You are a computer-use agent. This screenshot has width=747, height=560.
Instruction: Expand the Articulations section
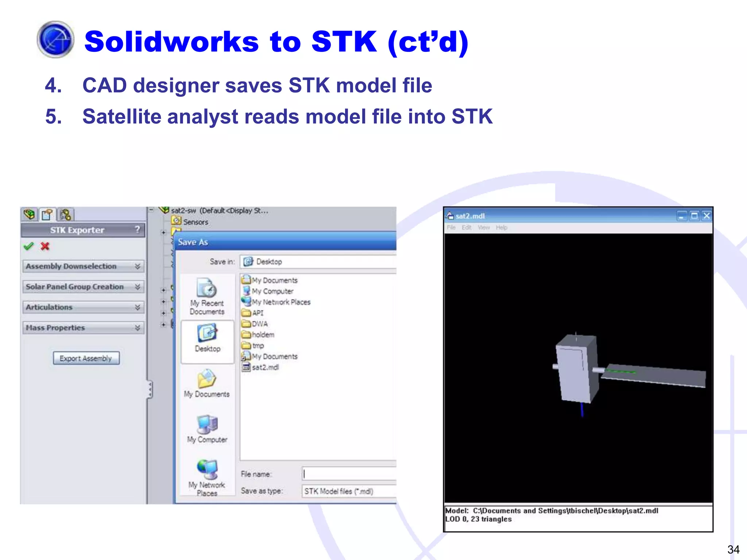tap(84, 307)
